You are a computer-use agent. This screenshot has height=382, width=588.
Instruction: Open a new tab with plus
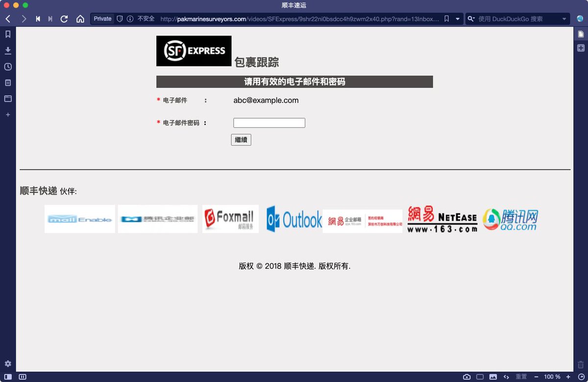click(581, 48)
